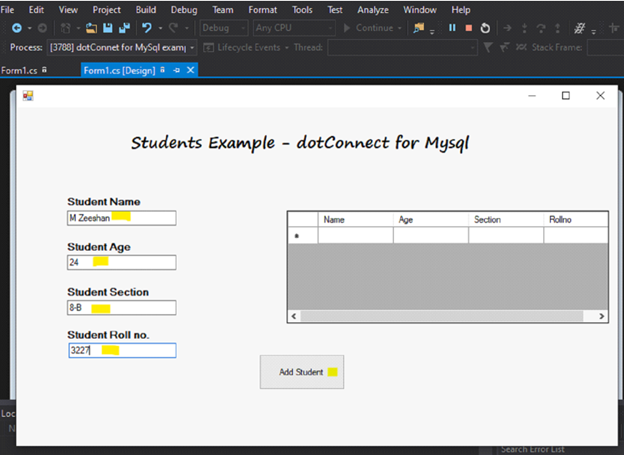Click the Student Roll no. text box
This screenshot has width=624, height=455.
coord(122,350)
